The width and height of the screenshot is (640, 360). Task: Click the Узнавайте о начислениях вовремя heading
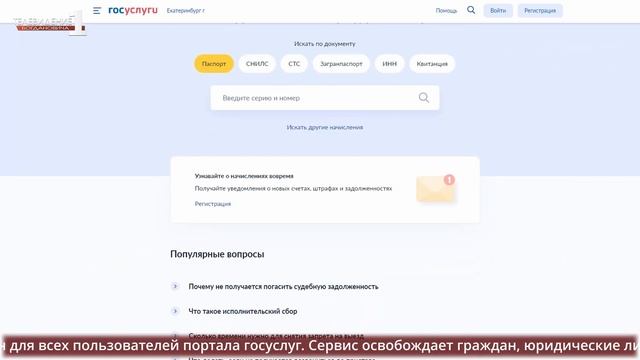click(x=244, y=176)
